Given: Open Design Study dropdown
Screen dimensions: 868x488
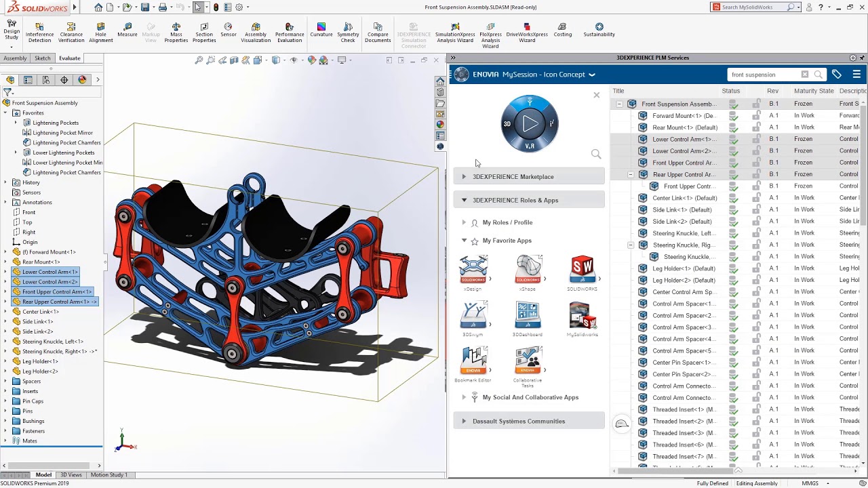Looking at the screenshot, I should point(12,47).
